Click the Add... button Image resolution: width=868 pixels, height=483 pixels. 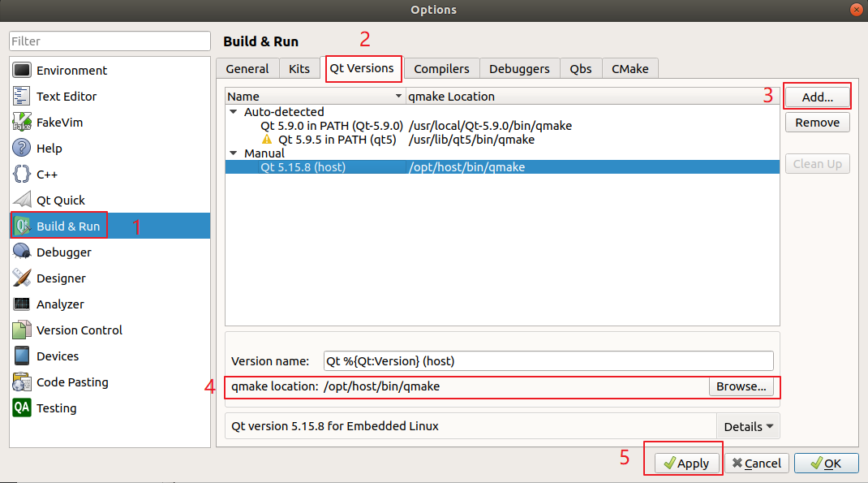coord(818,97)
